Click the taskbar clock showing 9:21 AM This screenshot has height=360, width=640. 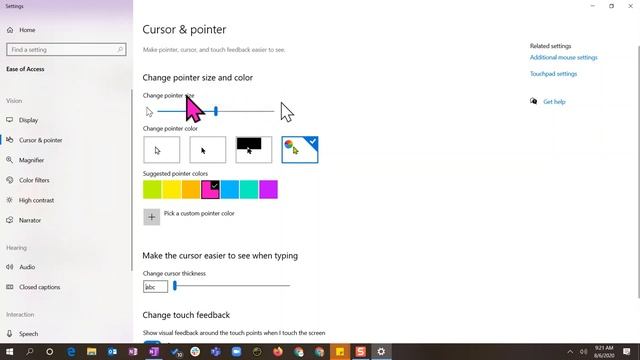pyautogui.click(x=604, y=352)
